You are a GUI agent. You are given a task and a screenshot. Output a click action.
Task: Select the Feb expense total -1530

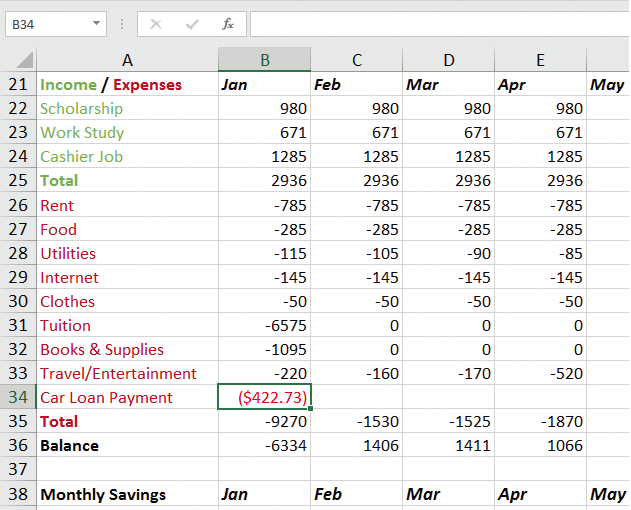coord(357,421)
